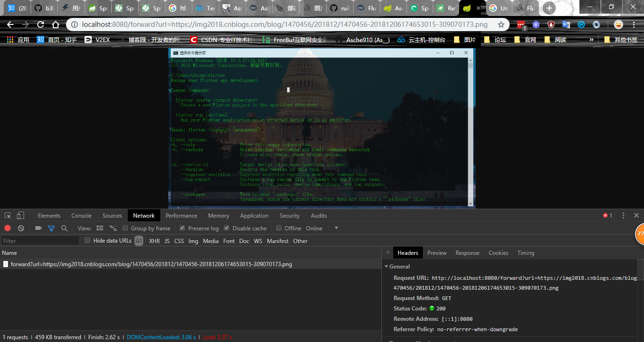The height and width of the screenshot is (342, 644).
Task: Enable Hide data URLs checkbox
Action: 88,240
